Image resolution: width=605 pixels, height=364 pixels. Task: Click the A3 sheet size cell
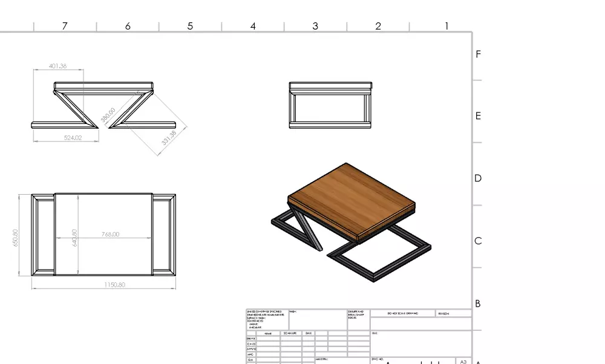(463, 361)
